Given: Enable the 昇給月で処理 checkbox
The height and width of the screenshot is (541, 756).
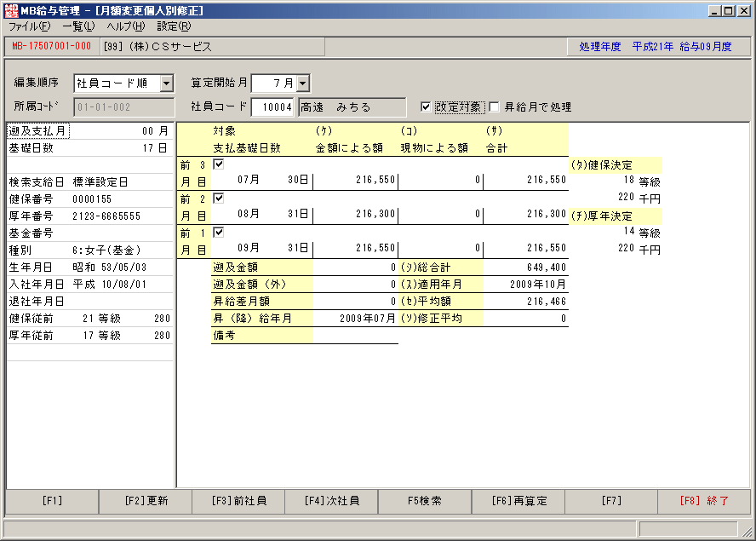Looking at the screenshot, I should pyautogui.click(x=494, y=106).
